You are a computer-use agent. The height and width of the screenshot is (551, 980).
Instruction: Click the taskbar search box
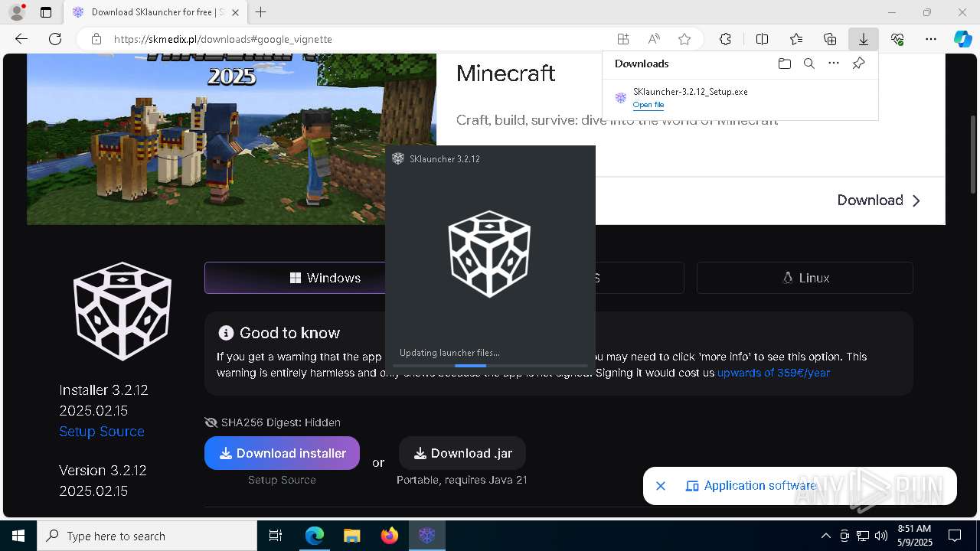[x=147, y=536]
